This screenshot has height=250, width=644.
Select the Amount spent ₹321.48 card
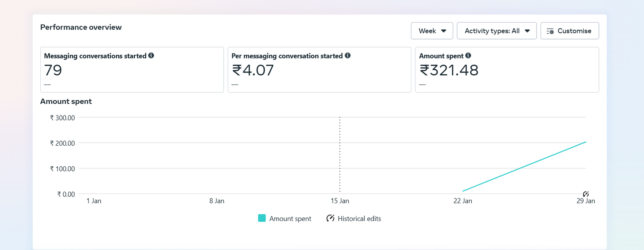(507, 70)
